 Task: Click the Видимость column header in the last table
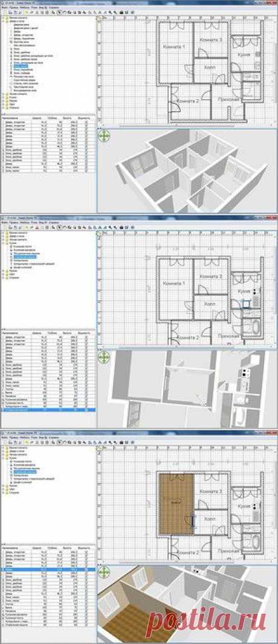pos(85,549)
